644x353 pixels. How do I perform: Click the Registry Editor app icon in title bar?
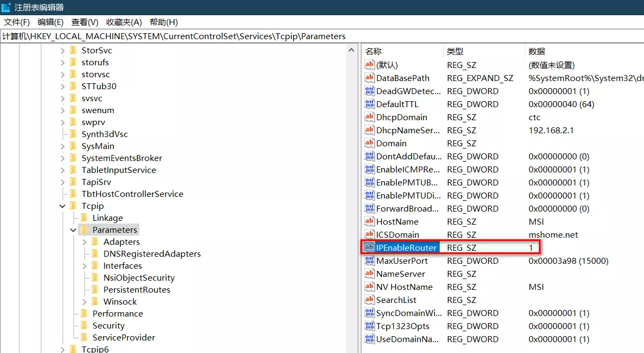pyautogui.click(x=7, y=7)
